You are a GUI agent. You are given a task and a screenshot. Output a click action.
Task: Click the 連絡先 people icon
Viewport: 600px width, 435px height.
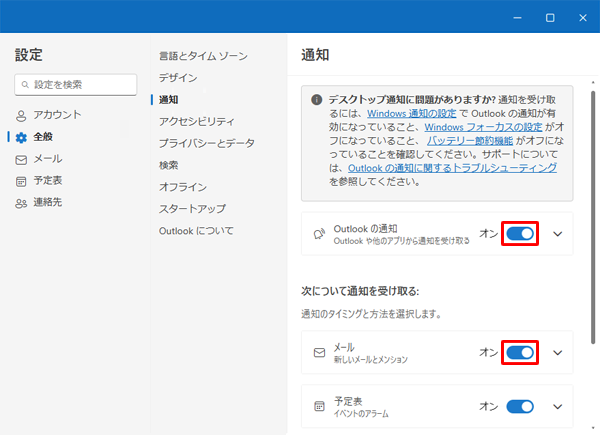[x=21, y=203]
